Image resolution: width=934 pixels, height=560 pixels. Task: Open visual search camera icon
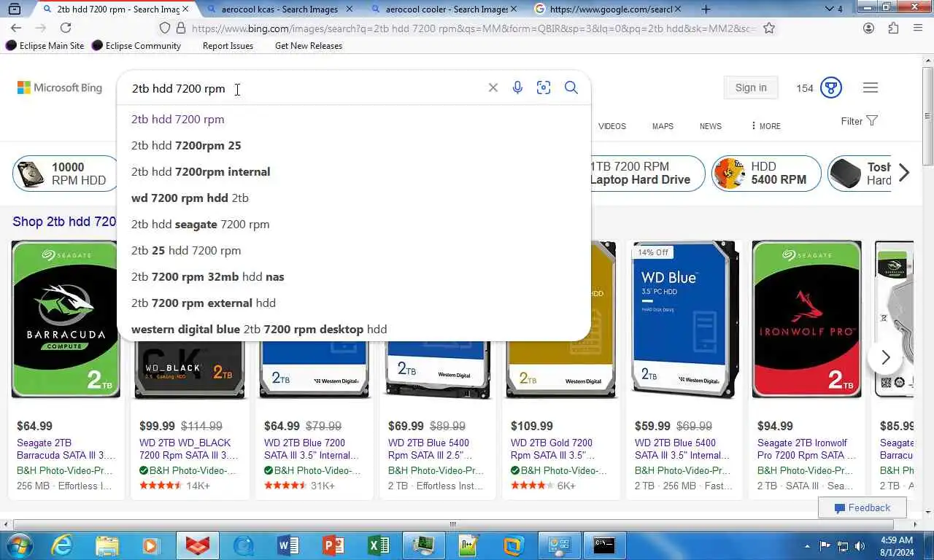click(544, 87)
